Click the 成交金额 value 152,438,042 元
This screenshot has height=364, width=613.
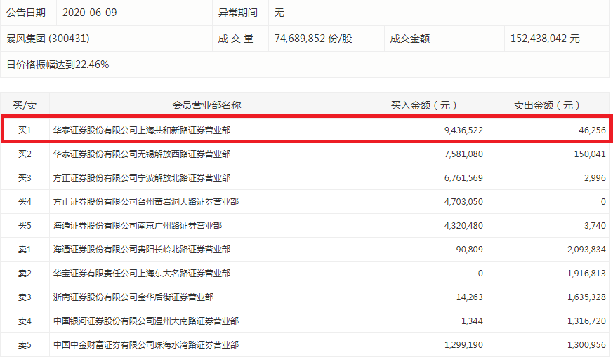tap(545, 39)
